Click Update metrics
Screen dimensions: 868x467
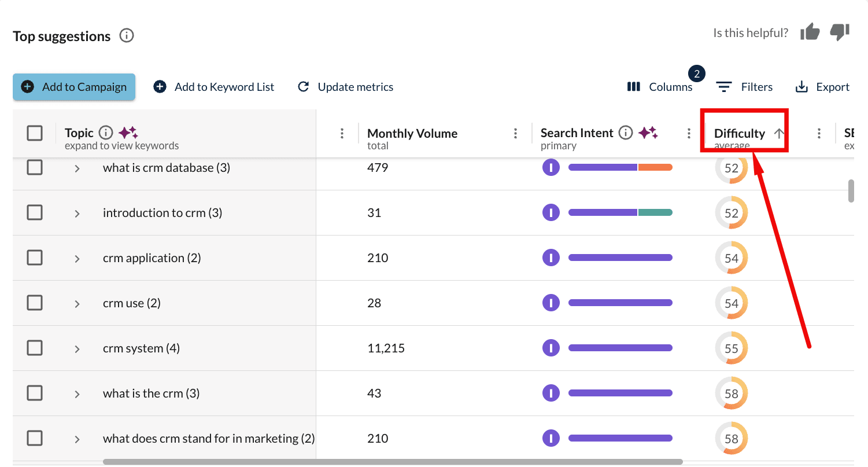click(345, 87)
